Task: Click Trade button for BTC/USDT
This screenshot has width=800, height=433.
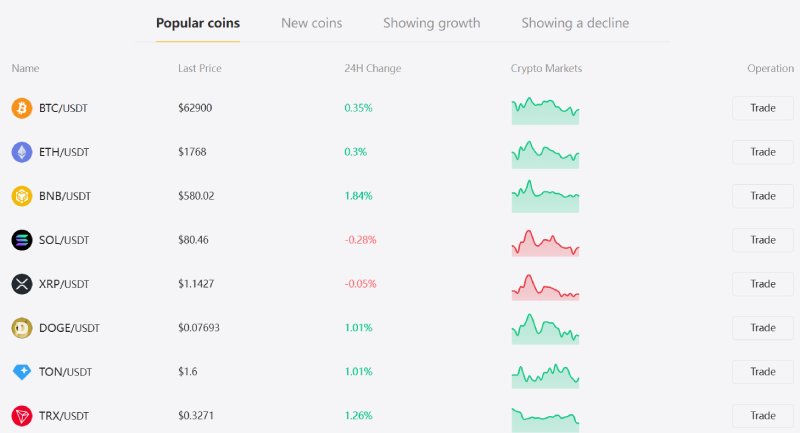Action: 763,108
